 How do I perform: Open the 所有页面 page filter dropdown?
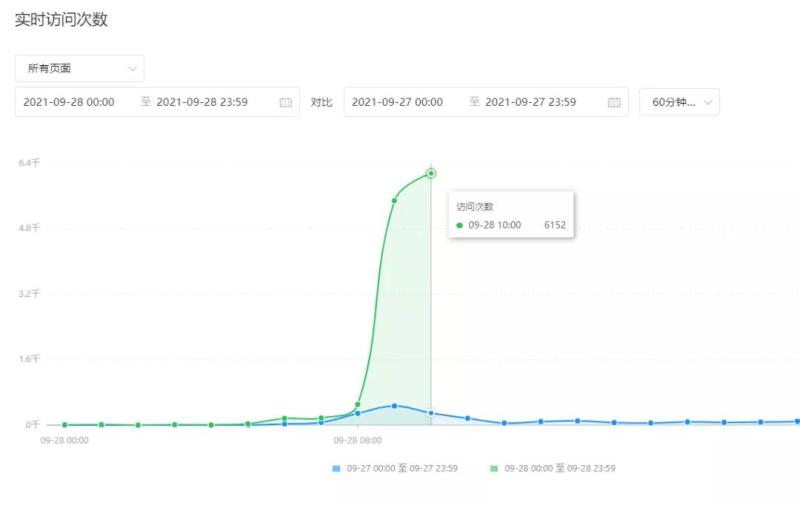tap(80, 68)
